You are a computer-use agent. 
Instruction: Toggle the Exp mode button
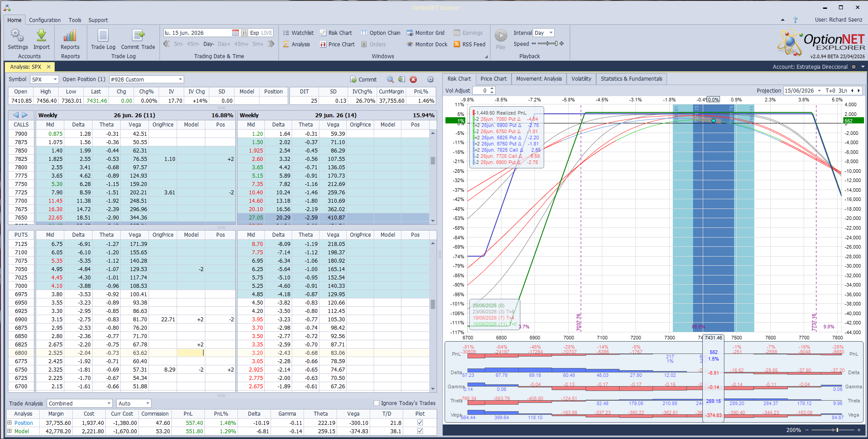pos(254,33)
